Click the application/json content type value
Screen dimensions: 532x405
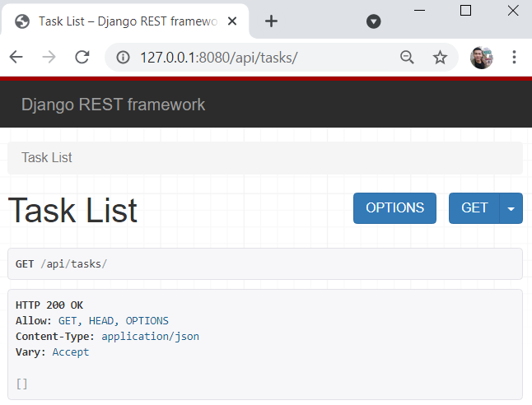point(151,336)
